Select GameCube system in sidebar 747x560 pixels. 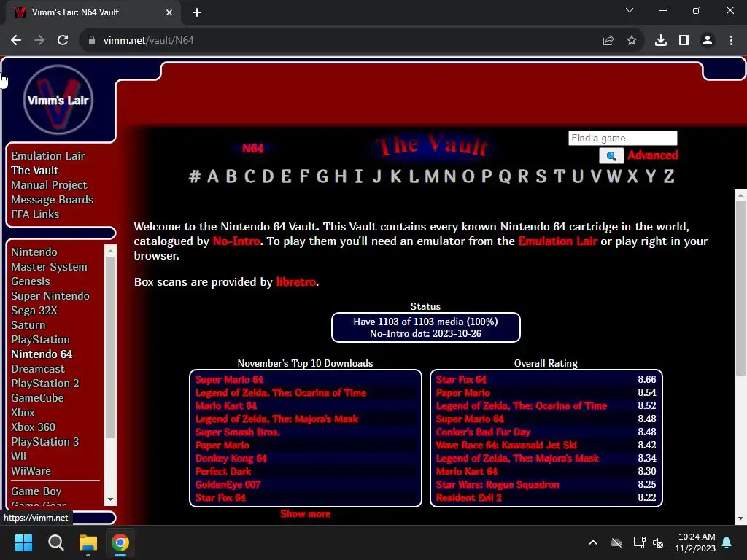37,398
